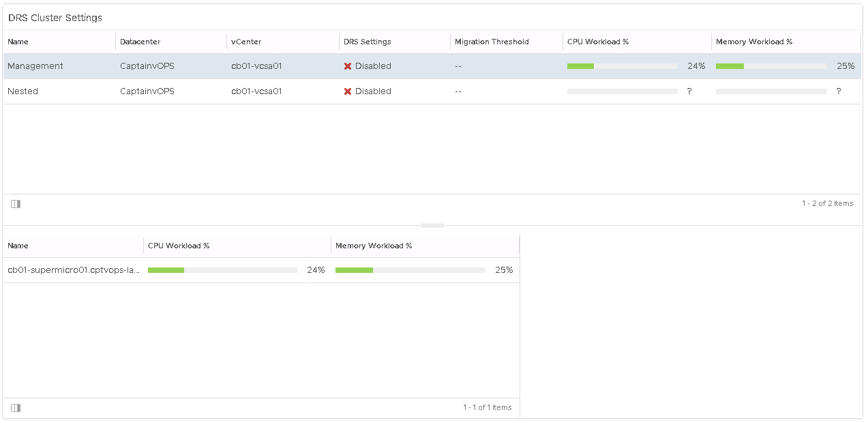Click Management cluster's memory workload bar
The width and height of the screenshot is (868, 423).
click(770, 66)
